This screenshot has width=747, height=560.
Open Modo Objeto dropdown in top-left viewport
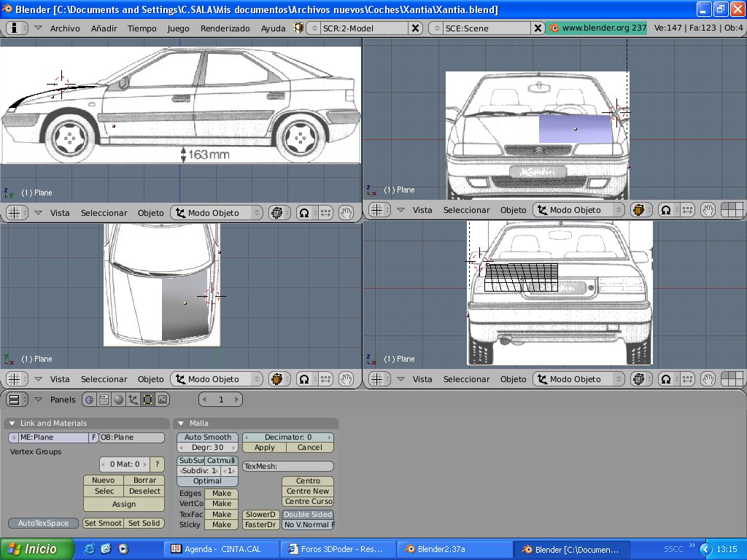[216, 213]
